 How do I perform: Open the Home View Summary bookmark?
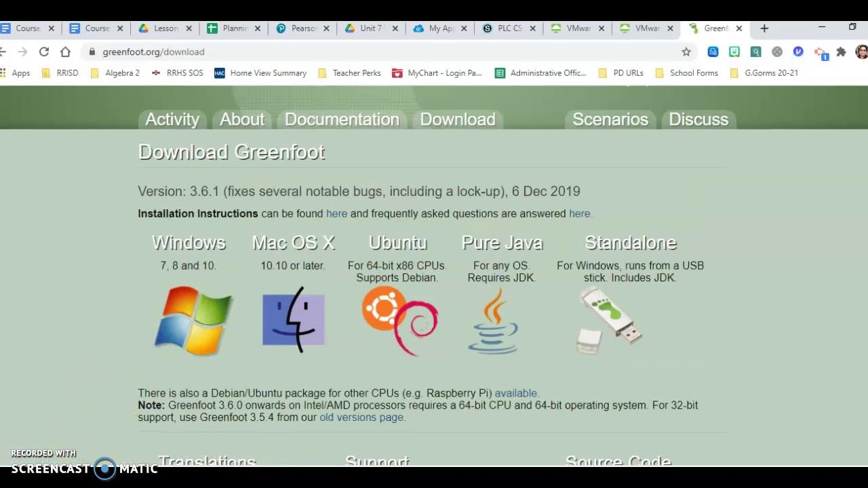click(260, 73)
